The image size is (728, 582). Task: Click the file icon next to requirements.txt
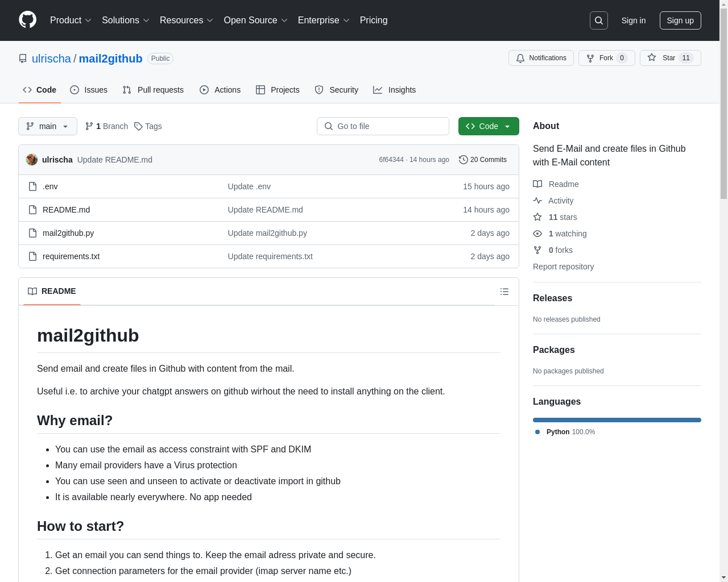coord(33,256)
